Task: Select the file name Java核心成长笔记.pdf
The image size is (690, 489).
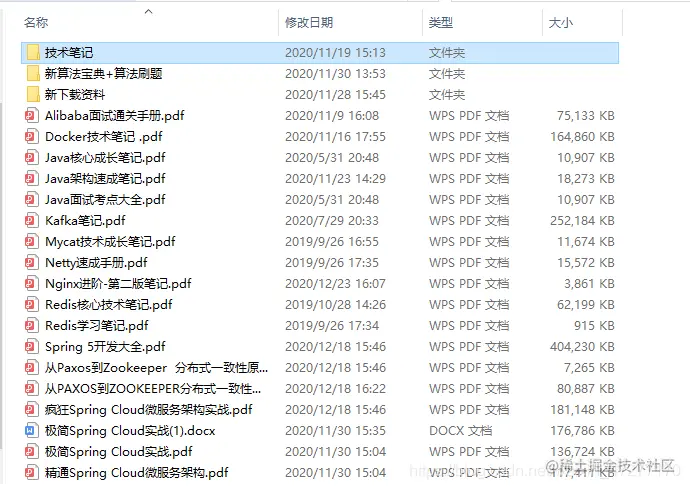Action: click(x=105, y=158)
